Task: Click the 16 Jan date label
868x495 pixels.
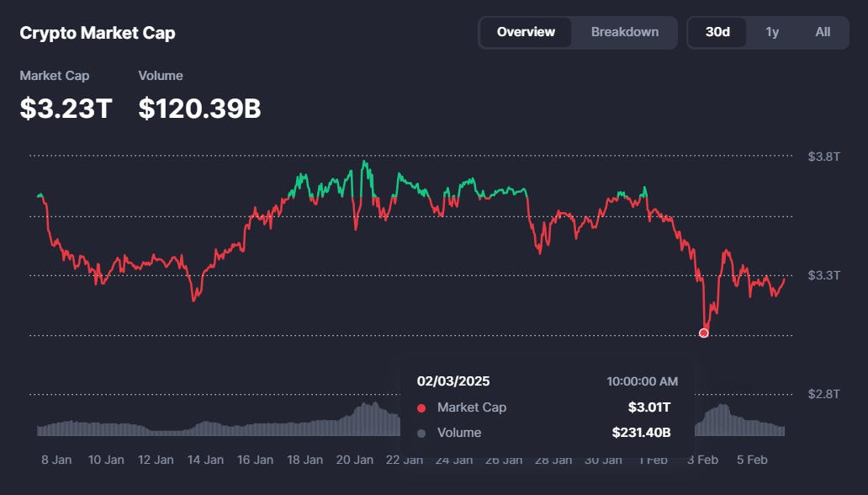Action: click(255, 460)
